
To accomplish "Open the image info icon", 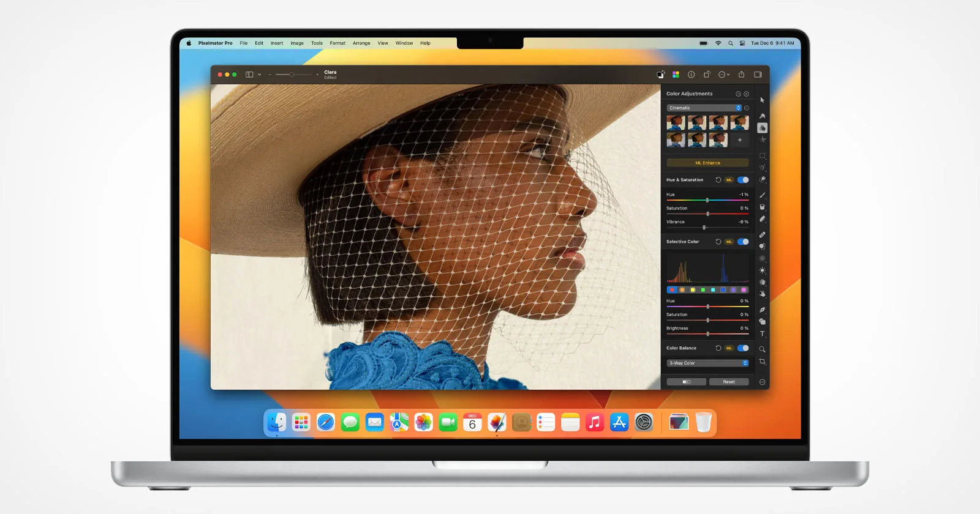I will [x=691, y=75].
